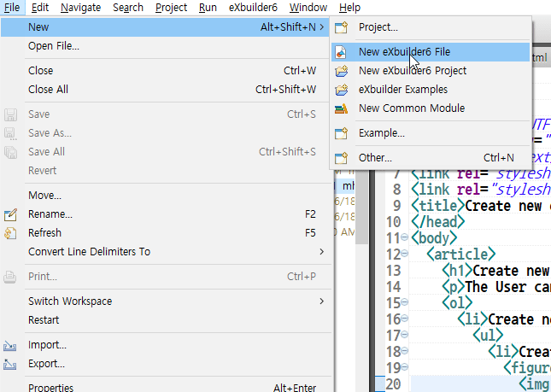The width and height of the screenshot is (551, 392).
Task: Click the eXbuilder Examples folder icon
Action: click(x=342, y=90)
